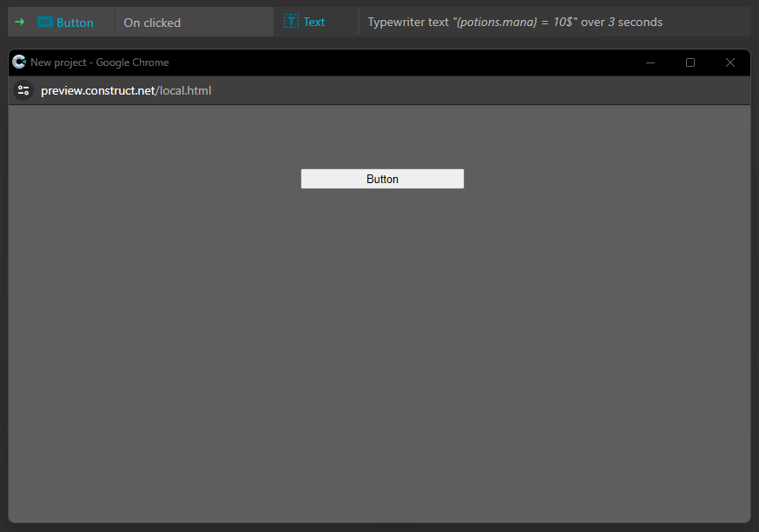This screenshot has height=532, width=759.
Task: Click the "3" duration value in the action
Action: (611, 22)
